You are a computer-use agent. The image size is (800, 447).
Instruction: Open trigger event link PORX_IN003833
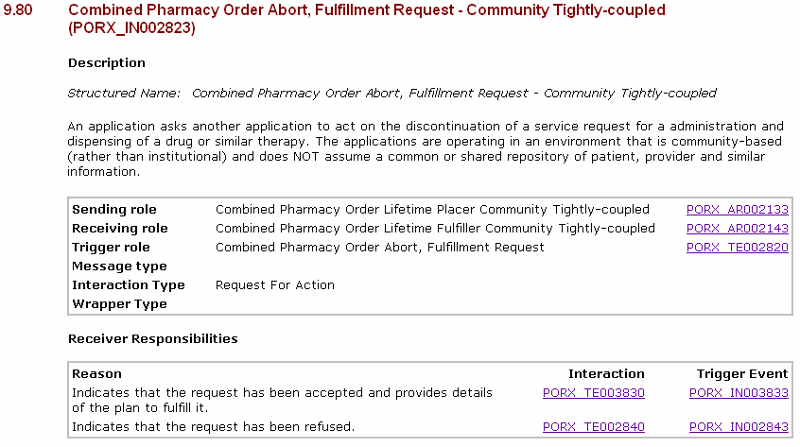739,393
